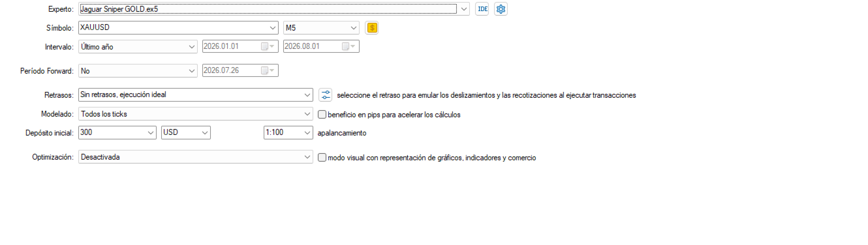This screenshot has height=245, width=868.
Task: Enable beneficio en pips checkbox
Action: point(322,114)
